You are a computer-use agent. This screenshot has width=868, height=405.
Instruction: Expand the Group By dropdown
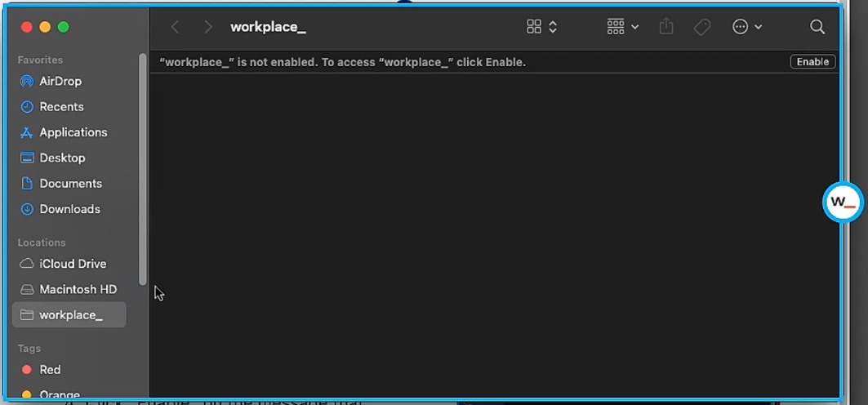[622, 27]
